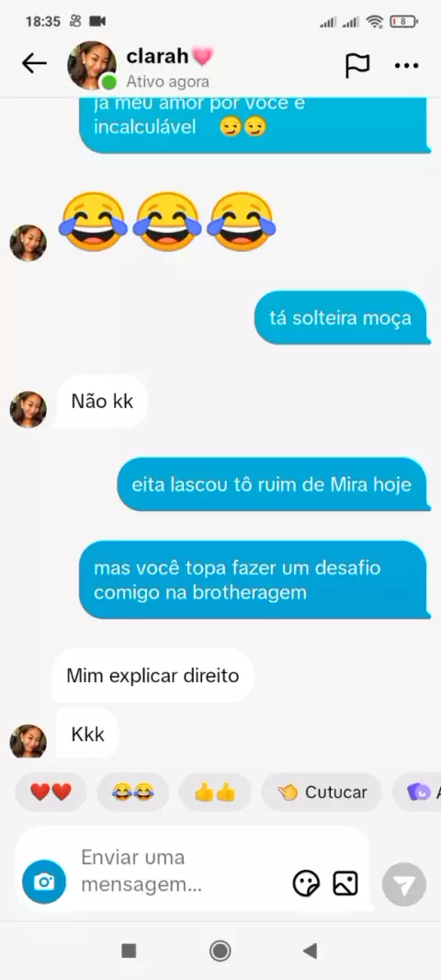
Task: Tap the back arrow icon
Action: coord(34,63)
